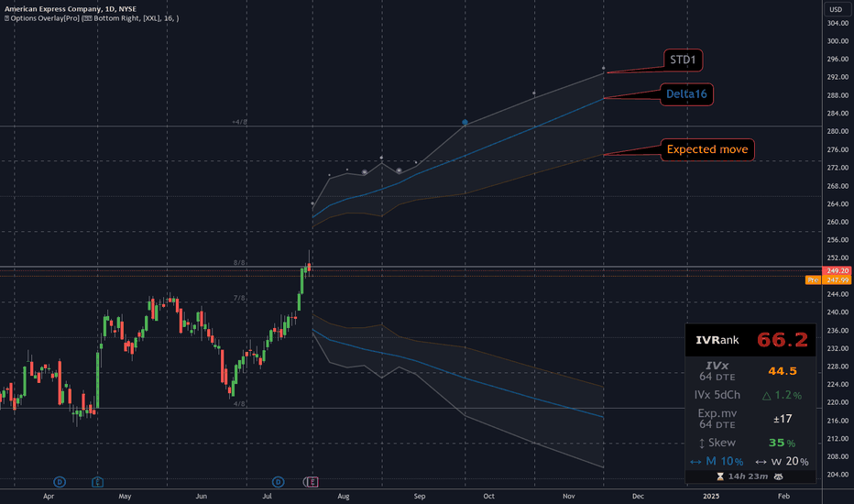The width and height of the screenshot is (854, 504).
Task: Select the STD1 callout label
Action: [683, 60]
